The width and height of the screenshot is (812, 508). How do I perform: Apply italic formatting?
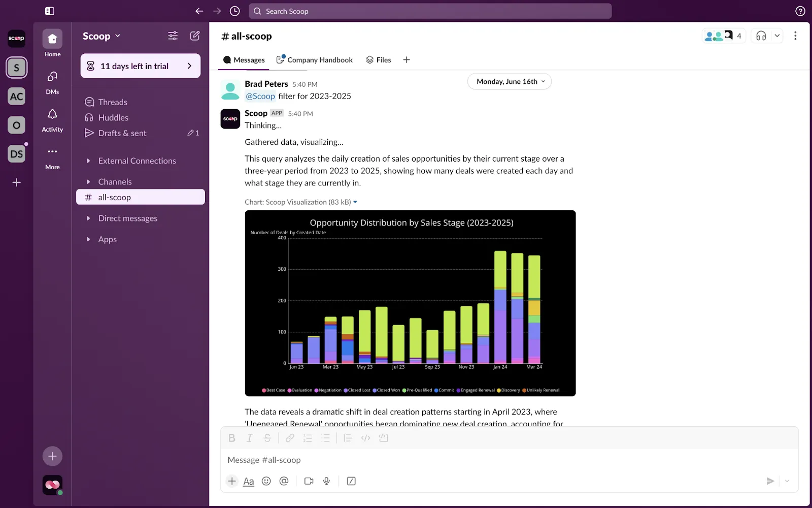tap(249, 438)
